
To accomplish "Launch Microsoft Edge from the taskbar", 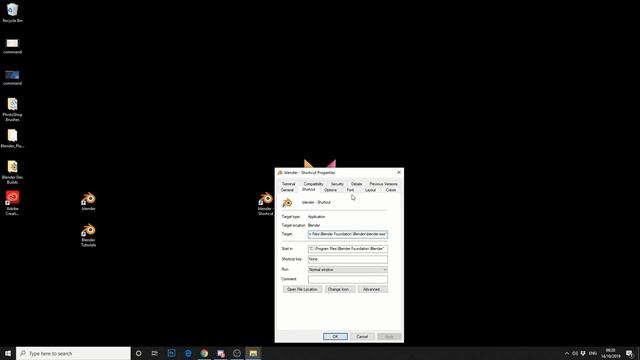I will pos(188,353).
